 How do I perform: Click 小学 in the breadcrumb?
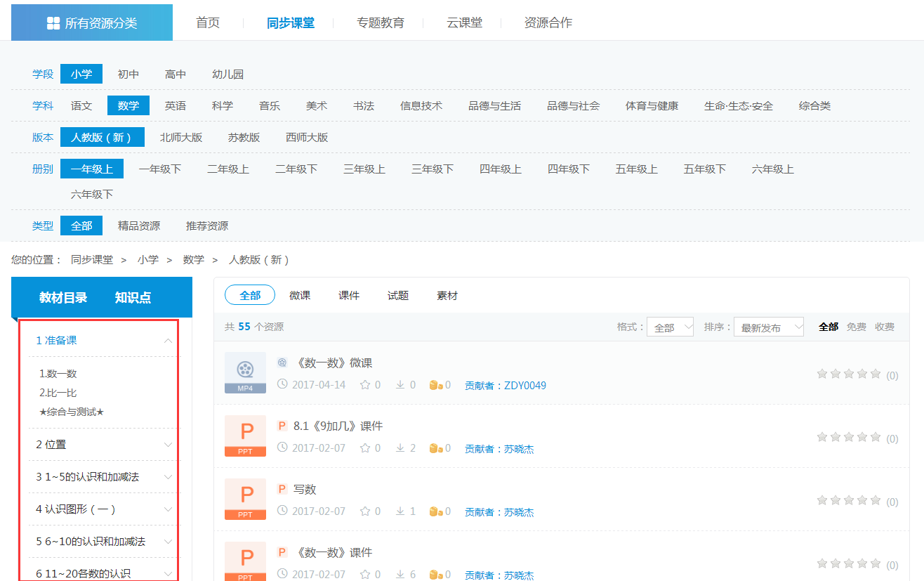click(x=148, y=259)
